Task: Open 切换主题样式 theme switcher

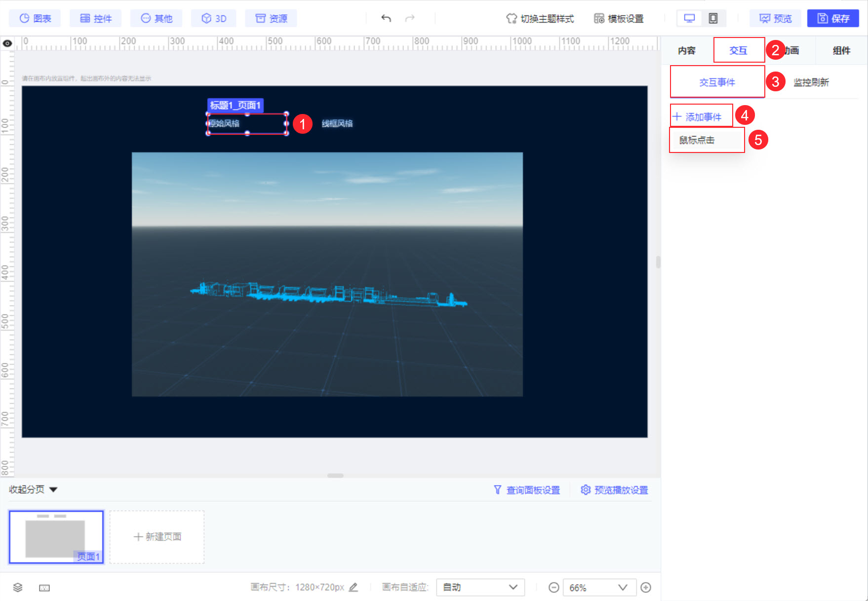Action: click(540, 18)
